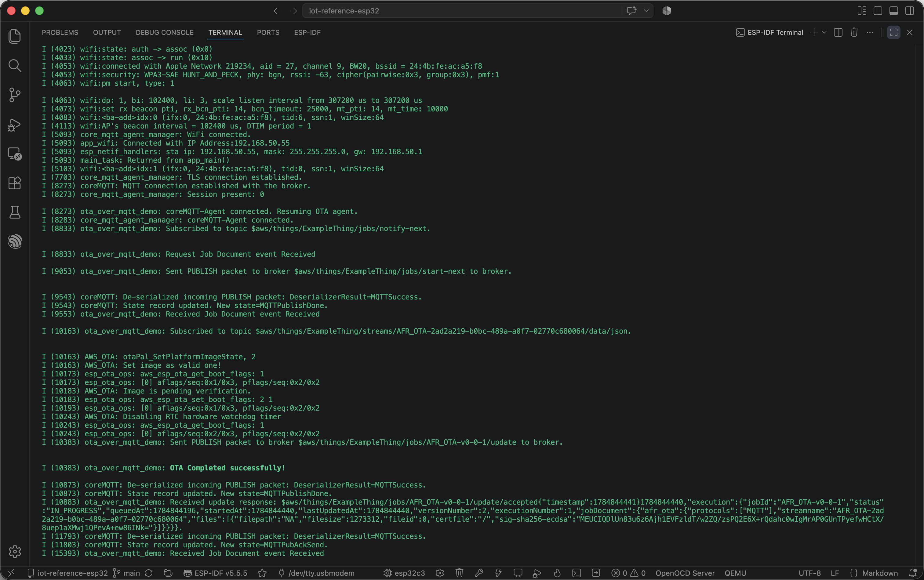The image size is (924, 580).
Task: Open Run and Debug view
Action: point(15,125)
